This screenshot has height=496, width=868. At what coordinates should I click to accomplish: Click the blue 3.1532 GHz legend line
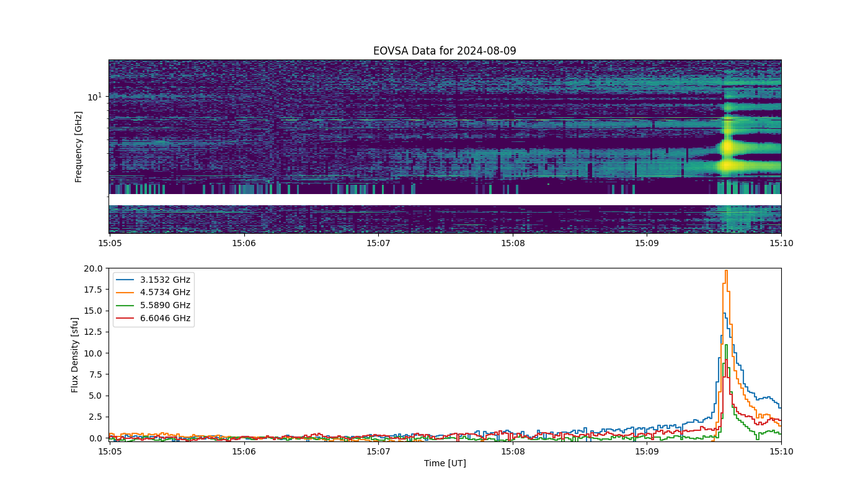125,280
